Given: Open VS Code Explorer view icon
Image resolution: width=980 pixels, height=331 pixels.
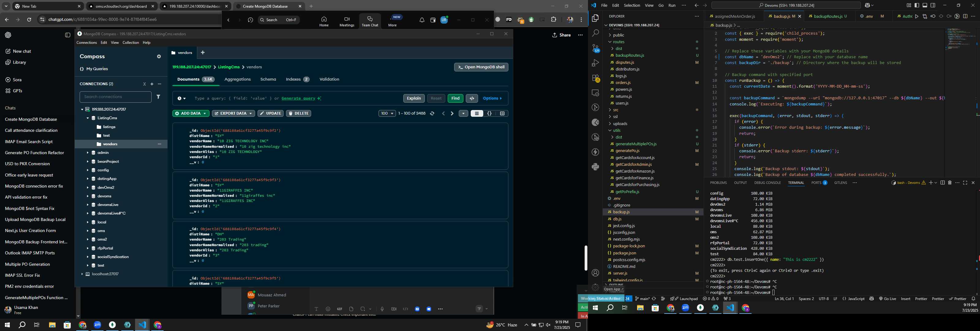Looking at the screenshot, I should [595, 18].
